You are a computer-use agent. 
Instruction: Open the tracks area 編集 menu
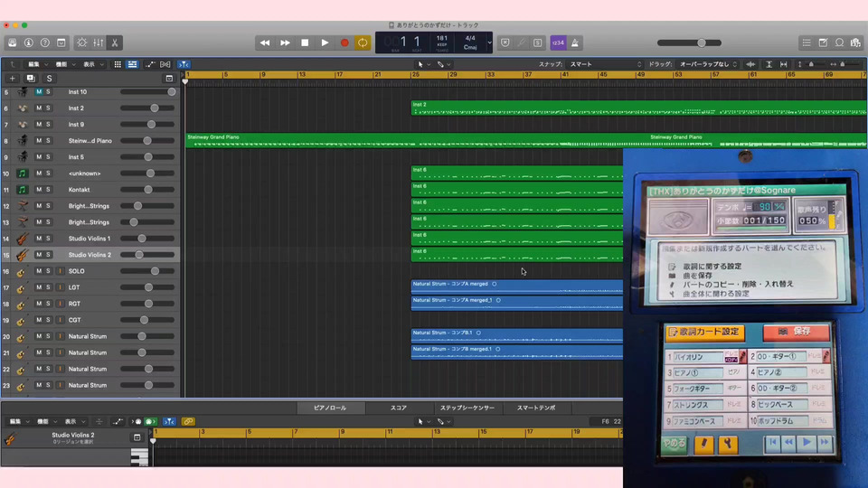38,64
